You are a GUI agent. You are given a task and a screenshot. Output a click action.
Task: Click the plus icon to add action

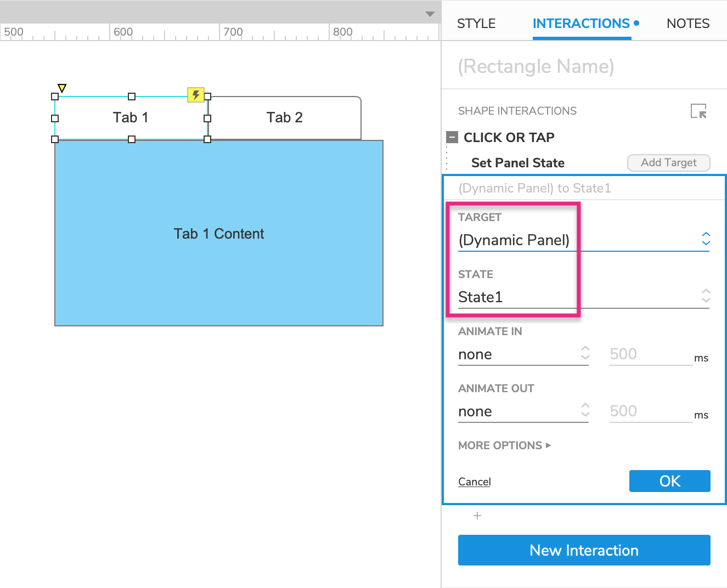coord(477,516)
